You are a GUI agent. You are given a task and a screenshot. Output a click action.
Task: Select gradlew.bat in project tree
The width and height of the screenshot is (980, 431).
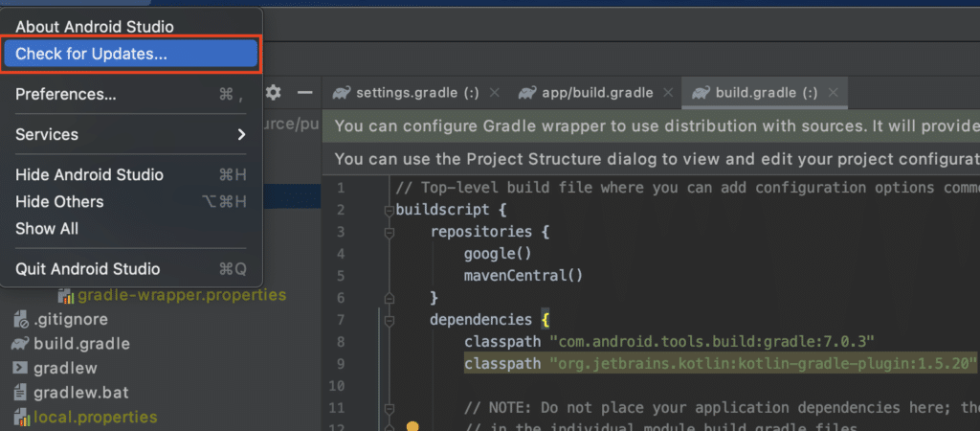coord(80,393)
